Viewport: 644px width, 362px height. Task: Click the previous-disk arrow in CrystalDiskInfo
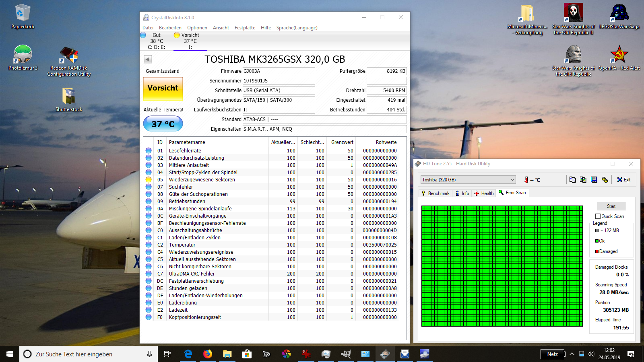(x=148, y=60)
